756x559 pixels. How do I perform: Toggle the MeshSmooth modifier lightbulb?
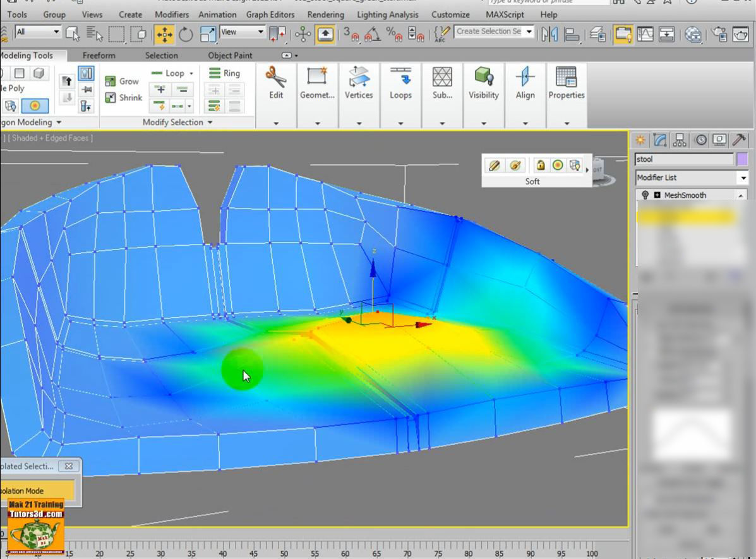[645, 195]
